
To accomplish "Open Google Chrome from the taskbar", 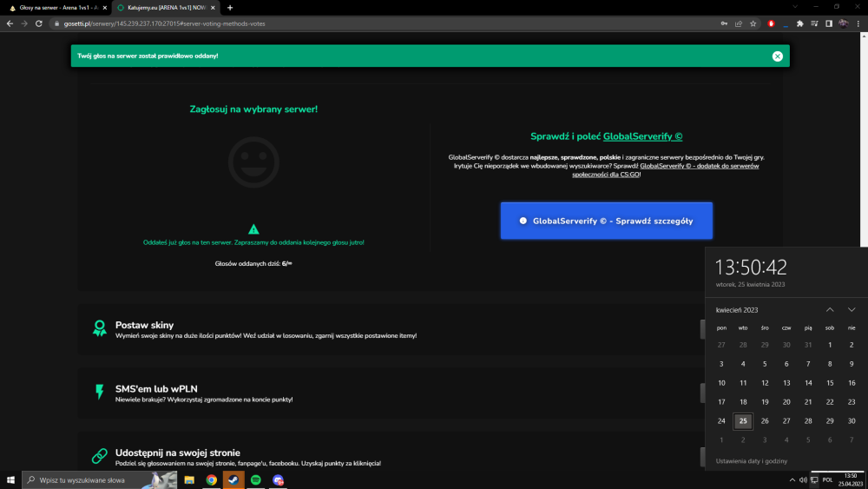I will (x=212, y=479).
